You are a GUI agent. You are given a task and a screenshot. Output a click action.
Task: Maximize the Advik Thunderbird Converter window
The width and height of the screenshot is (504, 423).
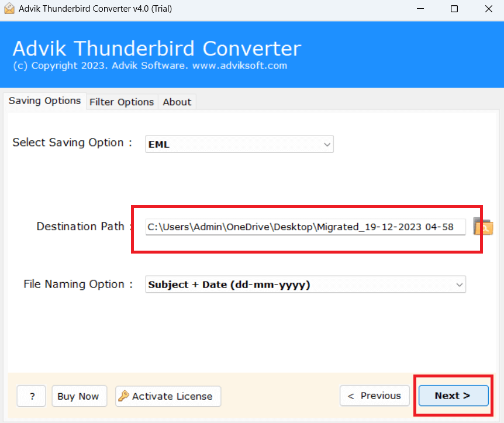click(x=454, y=9)
